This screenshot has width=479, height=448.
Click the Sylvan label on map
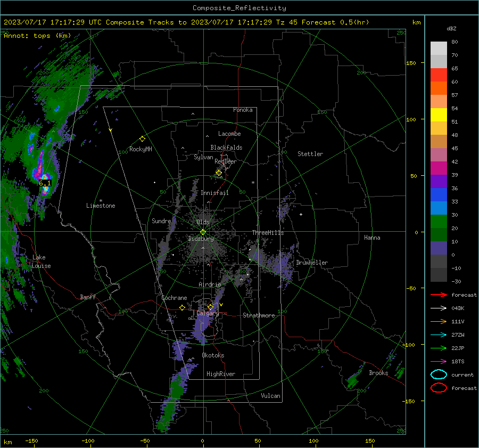coord(203,157)
